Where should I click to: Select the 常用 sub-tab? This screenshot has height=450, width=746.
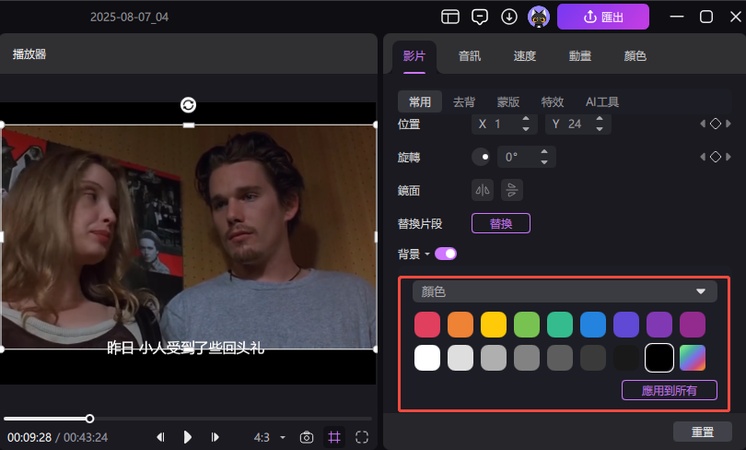point(420,102)
